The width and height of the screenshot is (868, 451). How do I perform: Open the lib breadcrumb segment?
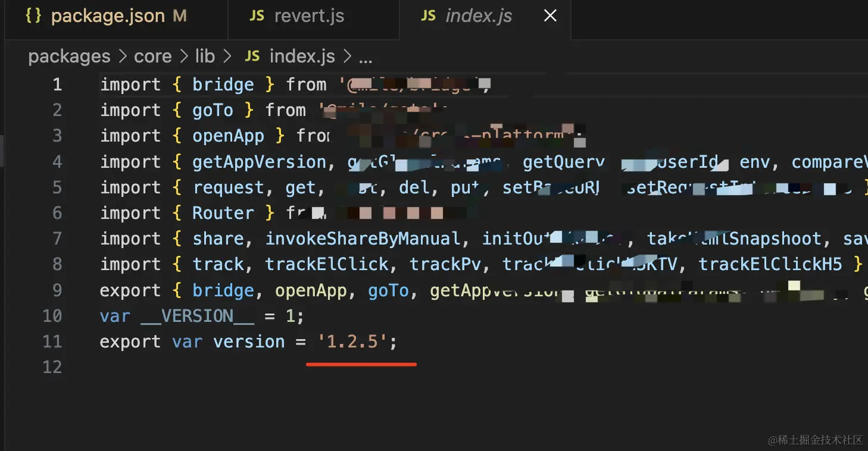tap(205, 56)
